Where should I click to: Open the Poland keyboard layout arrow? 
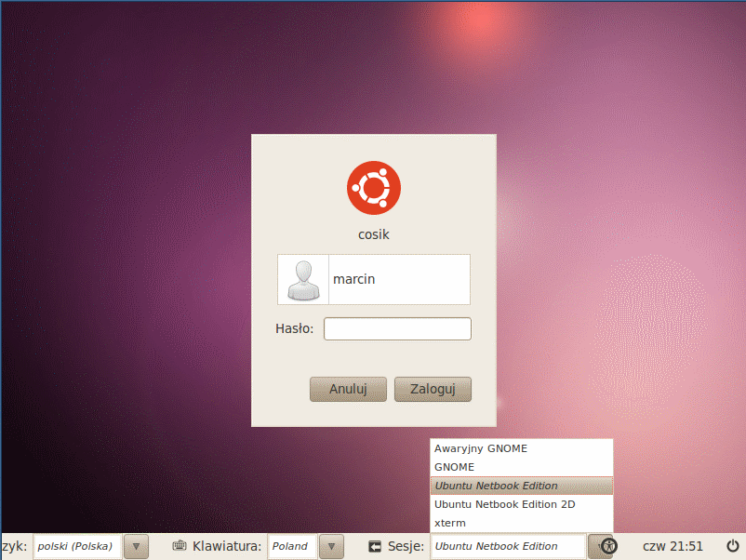coord(331,546)
